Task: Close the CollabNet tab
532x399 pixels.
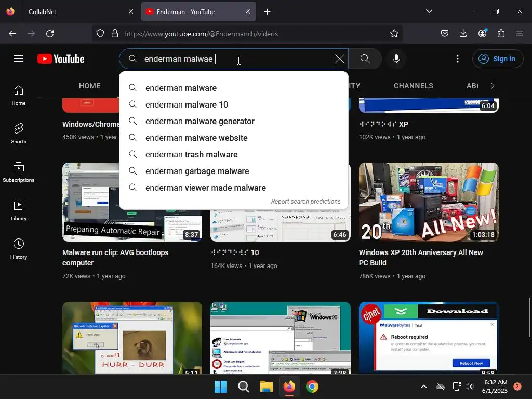Action: (131, 11)
